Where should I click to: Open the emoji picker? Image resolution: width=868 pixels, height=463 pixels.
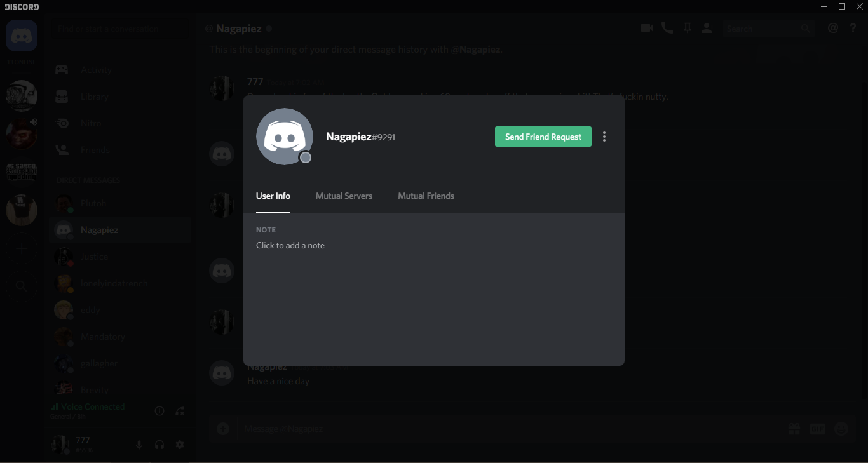[841, 429]
